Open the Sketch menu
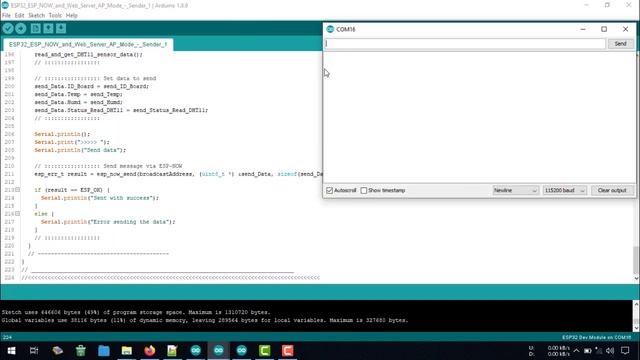Image resolution: width=640 pixels, height=360 pixels. [x=36, y=16]
